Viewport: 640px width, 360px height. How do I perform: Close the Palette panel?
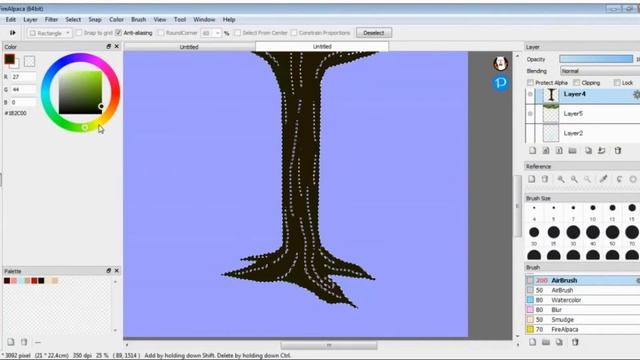coord(117,271)
